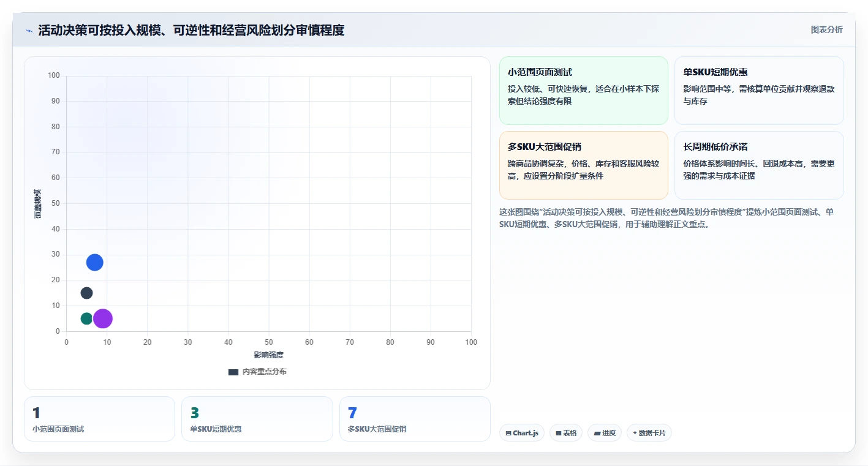Click the 图表分析 label in header
Image resolution: width=868 pixels, height=466 pixels.
(x=826, y=29)
